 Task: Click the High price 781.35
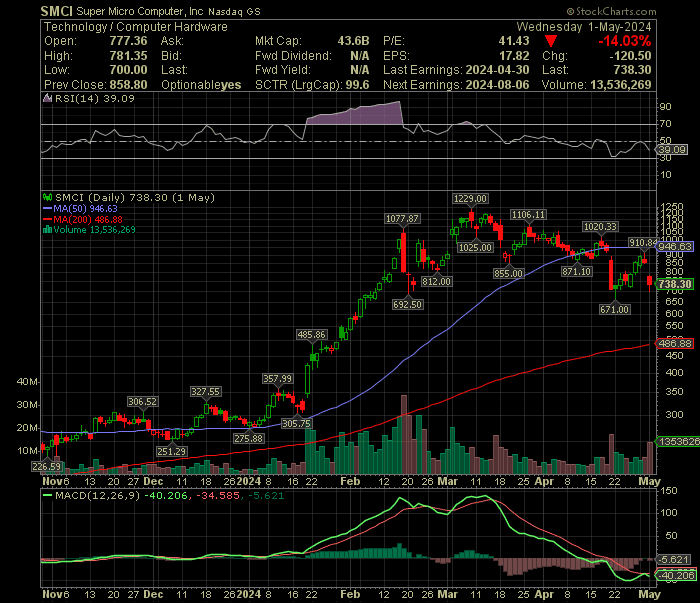coord(129,56)
